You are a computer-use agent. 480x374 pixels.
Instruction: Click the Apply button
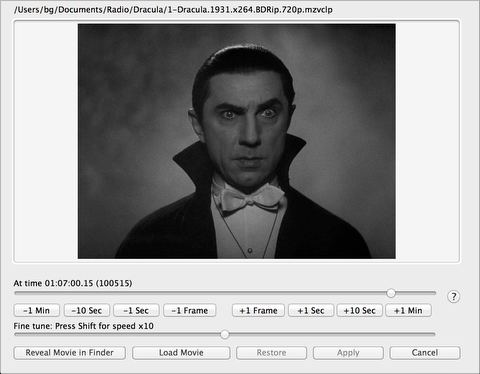click(348, 353)
